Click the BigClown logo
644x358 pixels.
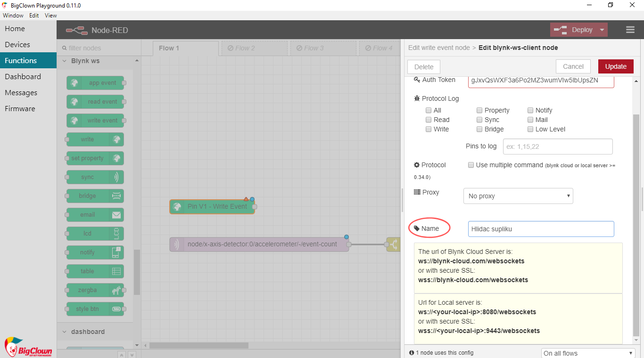[28, 347]
